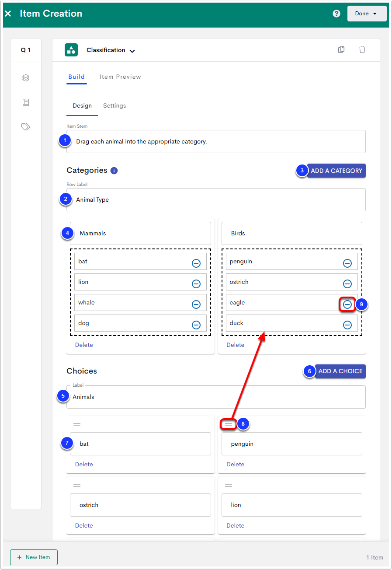Remove eagle from the Birds category

pos(347,304)
